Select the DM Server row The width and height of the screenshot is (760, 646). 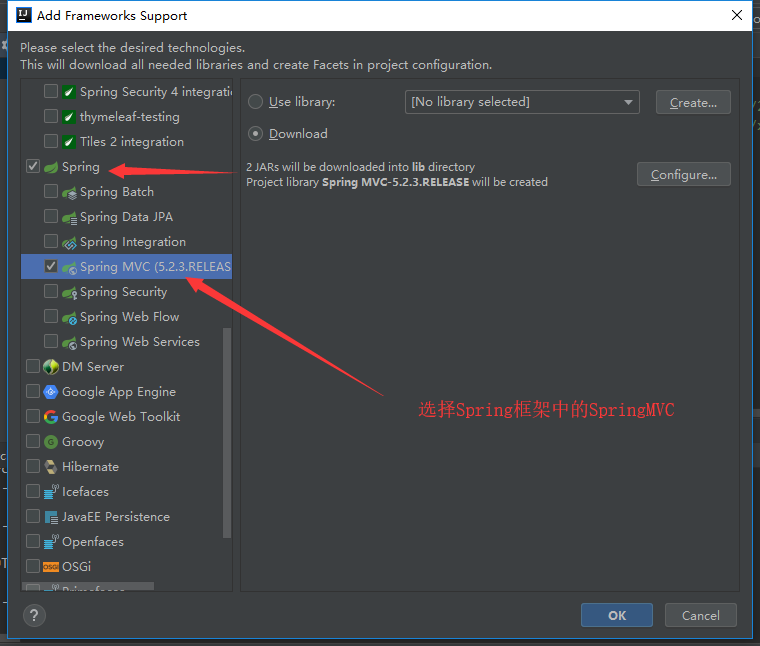pos(127,367)
